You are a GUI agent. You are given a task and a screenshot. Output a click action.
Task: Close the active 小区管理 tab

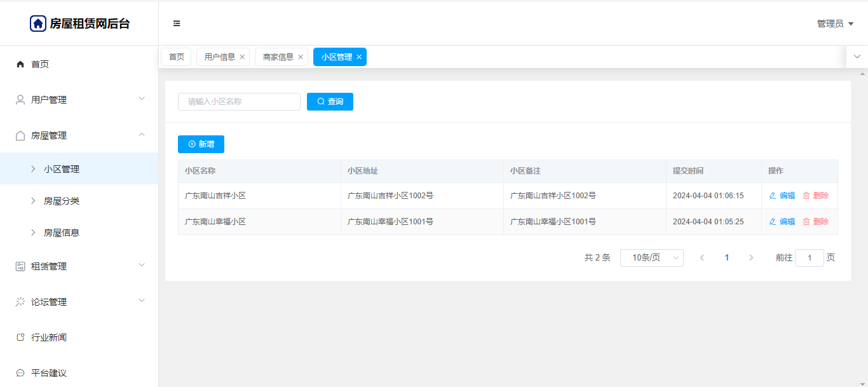click(359, 57)
